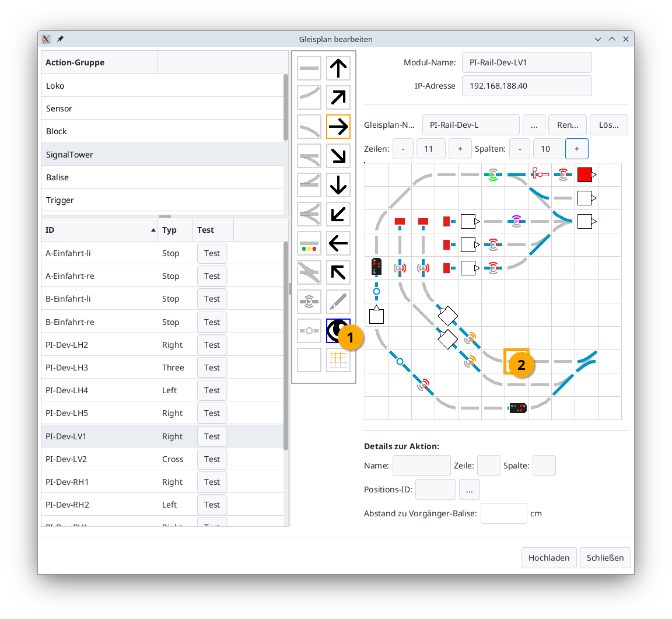Select the pencil edit tool
Viewport: 672px width, 619px height.
(x=338, y=301)
